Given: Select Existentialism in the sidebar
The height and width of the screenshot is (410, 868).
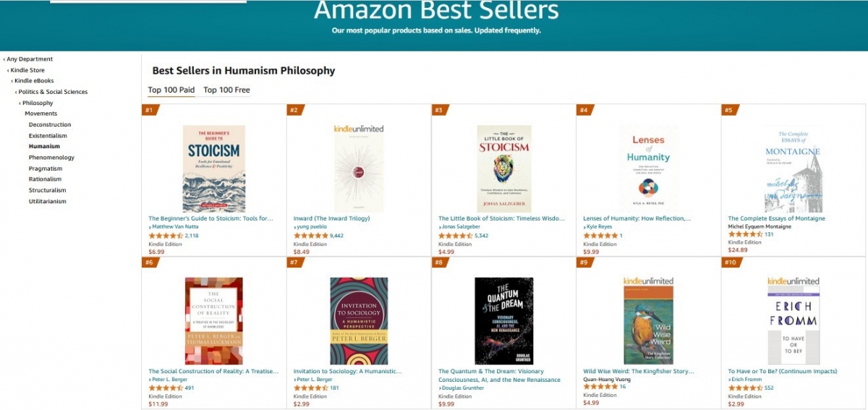Looking at the screenshot, I should tap(48, 136).
